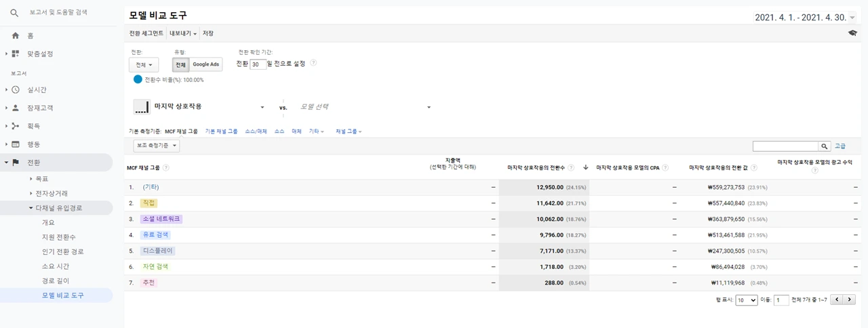
Task: Click help icon next to MCF 채널 그룹
Action: coord(166,167)
